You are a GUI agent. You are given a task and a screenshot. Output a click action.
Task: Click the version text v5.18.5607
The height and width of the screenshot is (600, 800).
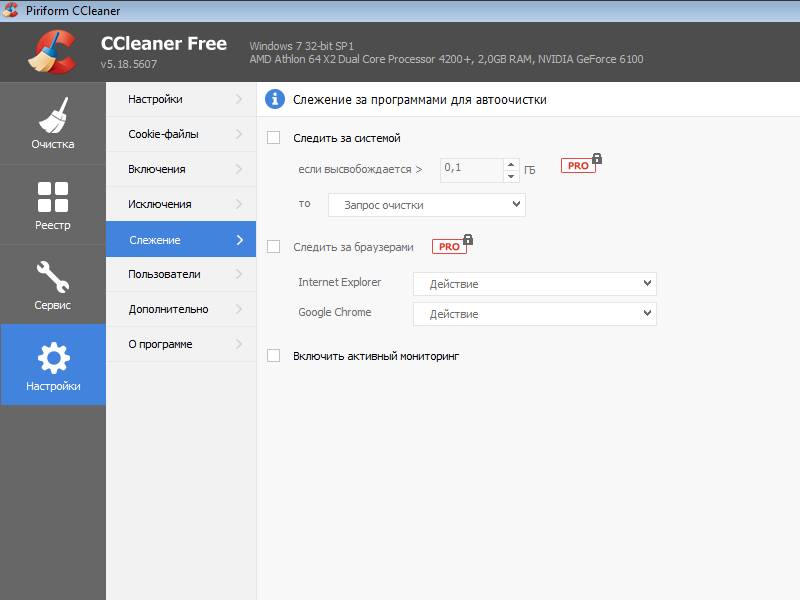(x=129, y=64)
